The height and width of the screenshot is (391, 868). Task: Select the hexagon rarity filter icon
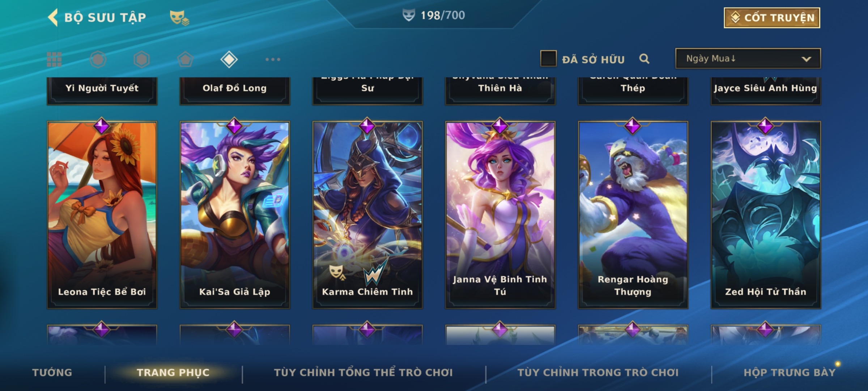click(141, 59)
